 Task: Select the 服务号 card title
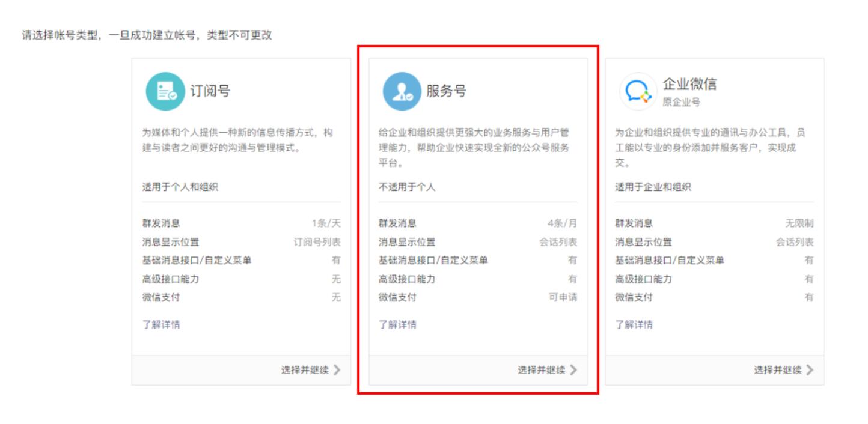click(x=446, y=91)
